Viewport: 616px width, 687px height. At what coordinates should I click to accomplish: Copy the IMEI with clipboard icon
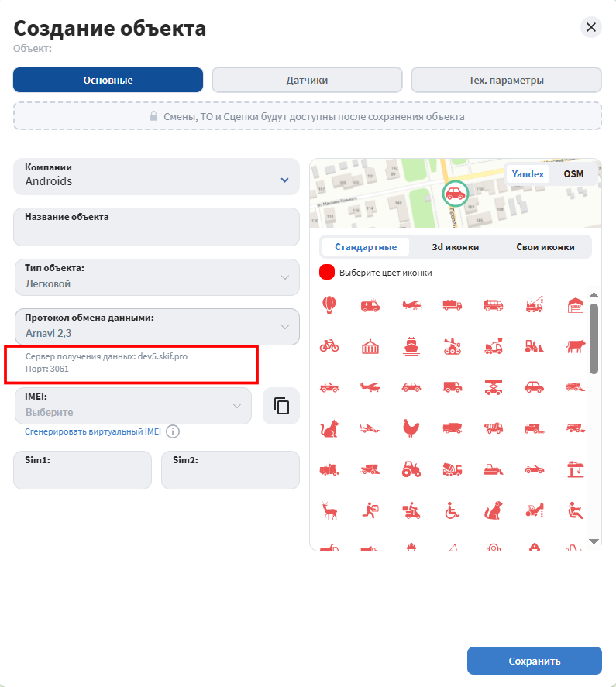coord(281,406)
